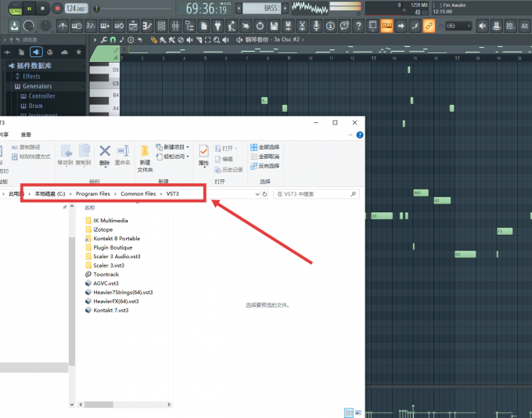This screenshot has width=532, height=418.
Task: Click the star favorites icon in browser
Action: pos(79,52)
